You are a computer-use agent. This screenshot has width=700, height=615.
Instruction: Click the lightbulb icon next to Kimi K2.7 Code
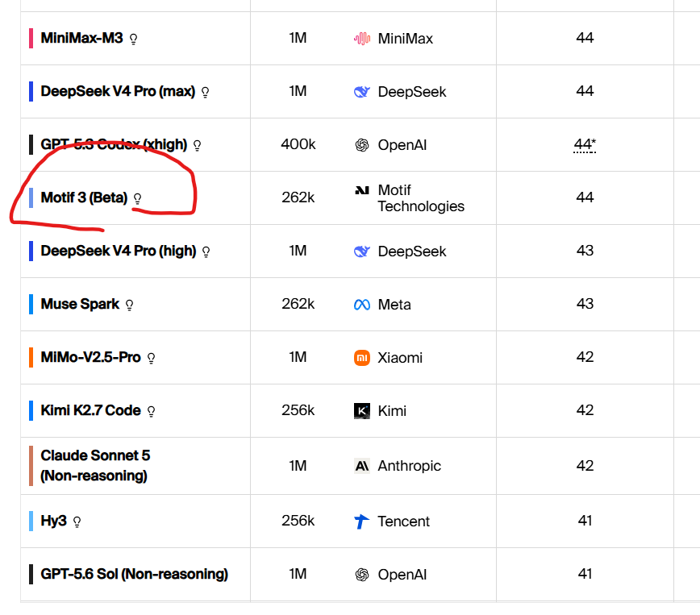(x=151, y=412)
